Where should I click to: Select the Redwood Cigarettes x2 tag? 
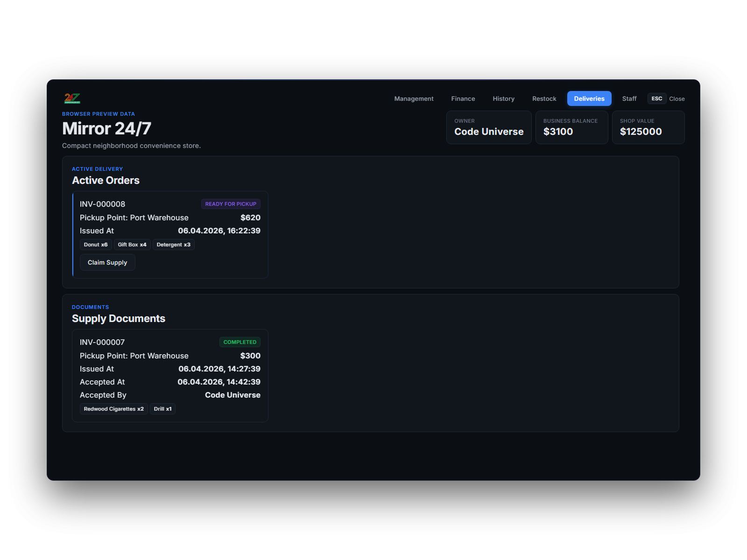(114, 409)
